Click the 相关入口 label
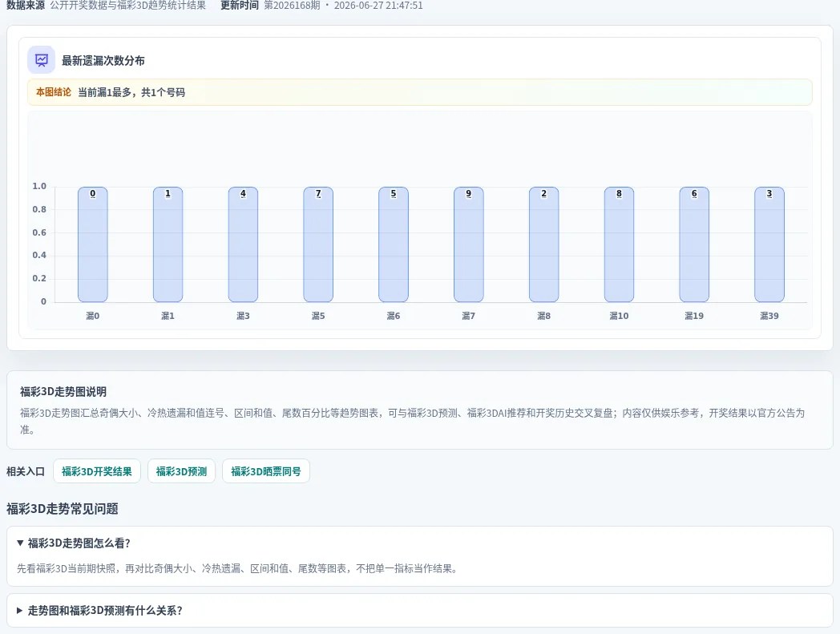840x634 pixels. click(26, 471)
